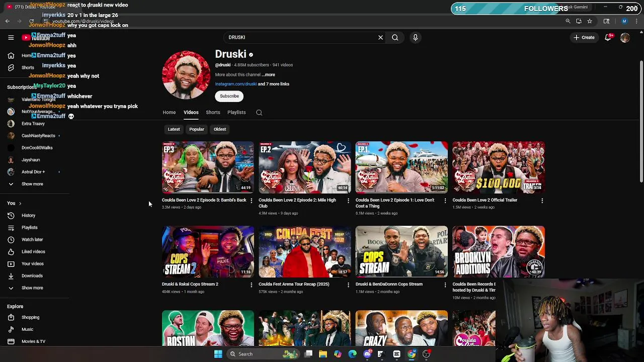Image resolution: width=644 pixels, height=362 pixels.
Task: Sort videos by Popular
Action: coord(197,129)
